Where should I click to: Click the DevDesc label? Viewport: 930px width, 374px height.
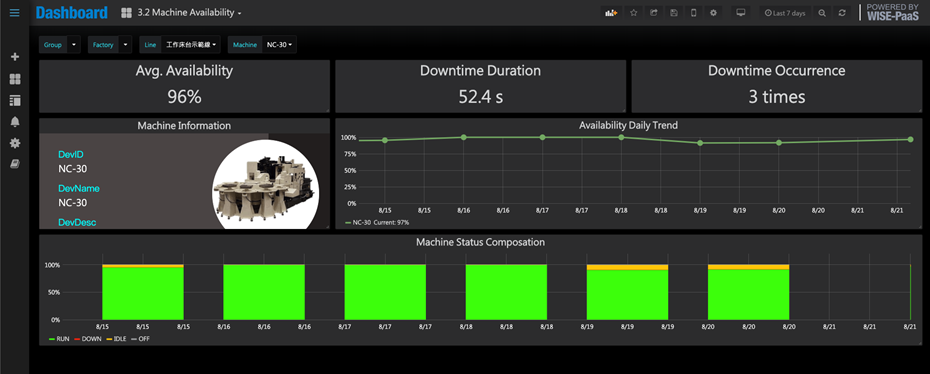77,222
